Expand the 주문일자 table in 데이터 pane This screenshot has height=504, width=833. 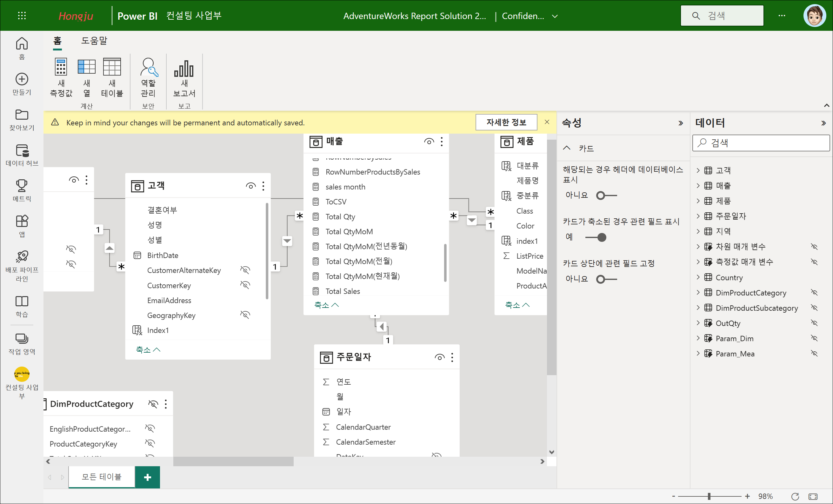[x=698, y=216]
